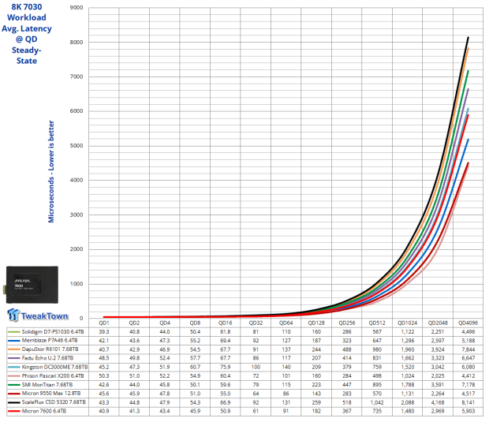Click the Solidigm QD4096 value 4,496

pos(468,331)
